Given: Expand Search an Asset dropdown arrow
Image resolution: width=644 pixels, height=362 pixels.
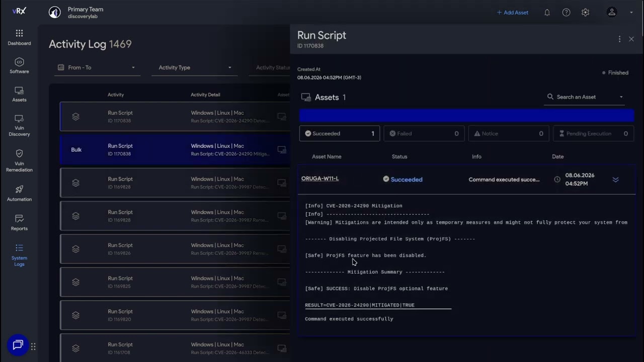Looking at the screenshot, I should (621, 97).
